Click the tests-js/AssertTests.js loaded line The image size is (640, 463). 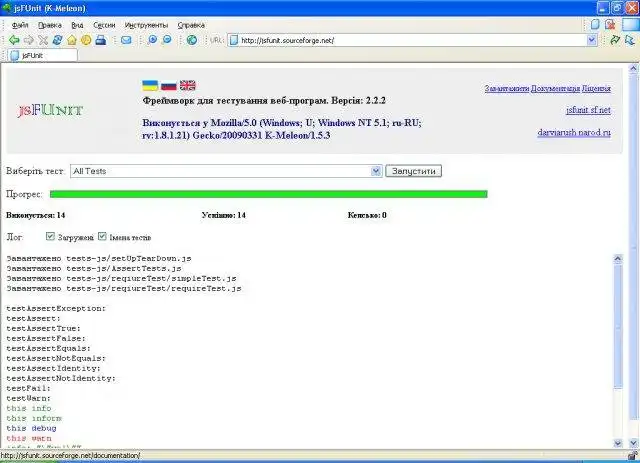point(94,268)
